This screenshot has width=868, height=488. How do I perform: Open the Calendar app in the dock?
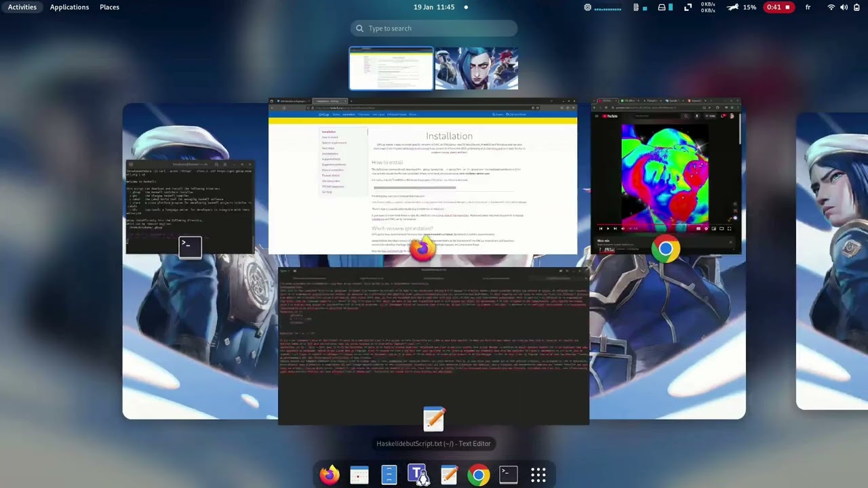tap(359, 475)
